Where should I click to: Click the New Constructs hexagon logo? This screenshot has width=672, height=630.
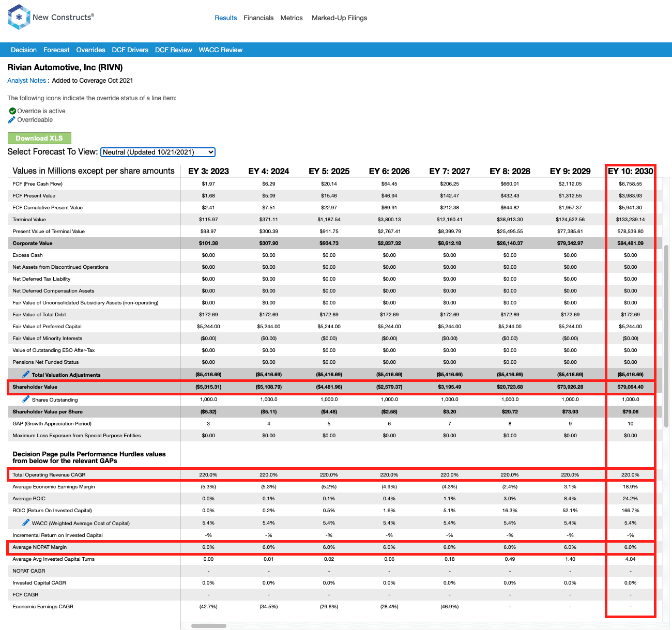coord(19,17)
